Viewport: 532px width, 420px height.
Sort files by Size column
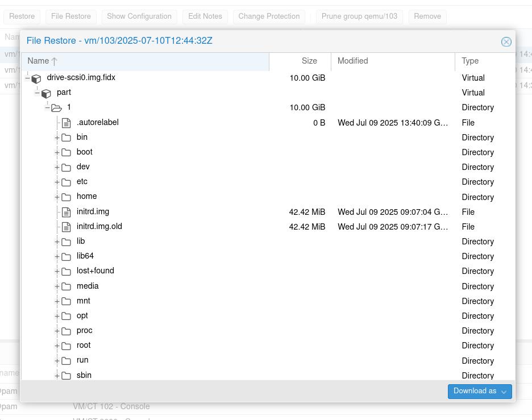[309, 61]
